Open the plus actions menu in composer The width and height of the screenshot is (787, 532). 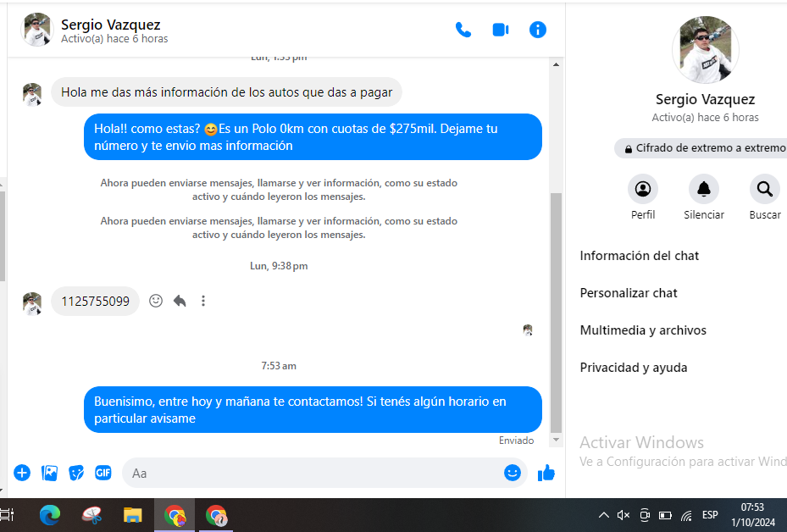pyautogui.click(x=22, y=473)
